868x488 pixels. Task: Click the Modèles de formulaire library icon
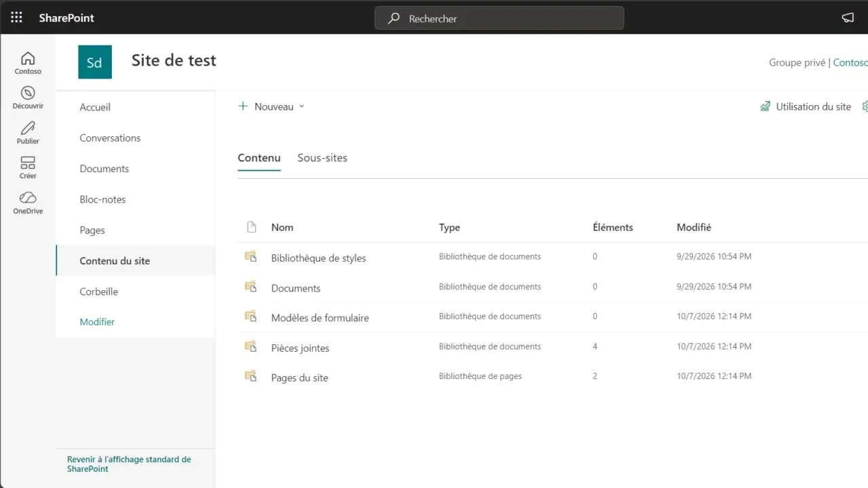click(x=251, y=317)
